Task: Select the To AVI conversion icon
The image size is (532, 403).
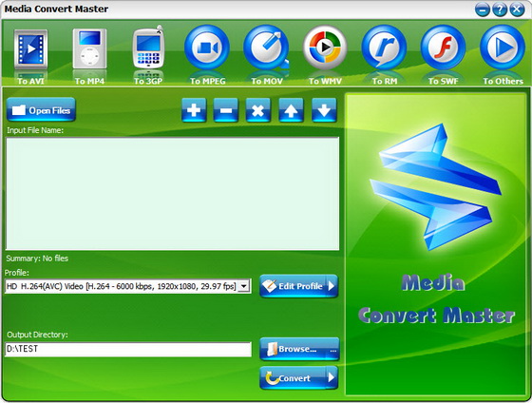Action: pos(30,50)
